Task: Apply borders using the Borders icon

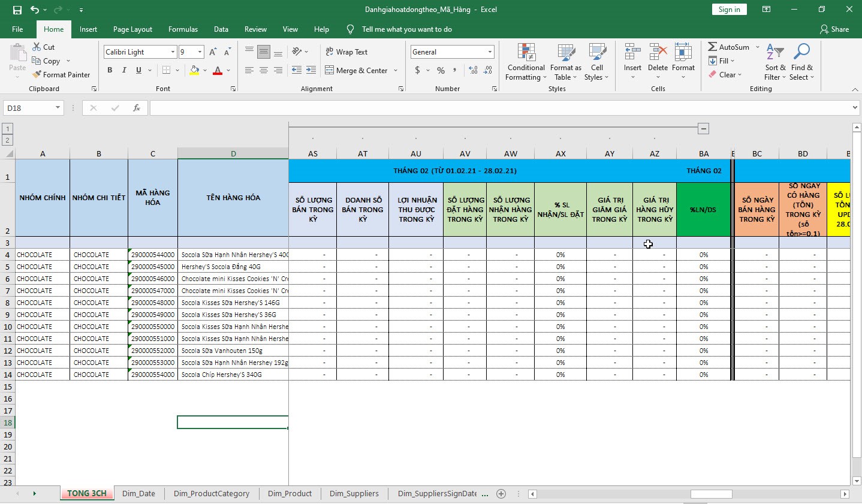Action: pos(167,70)
